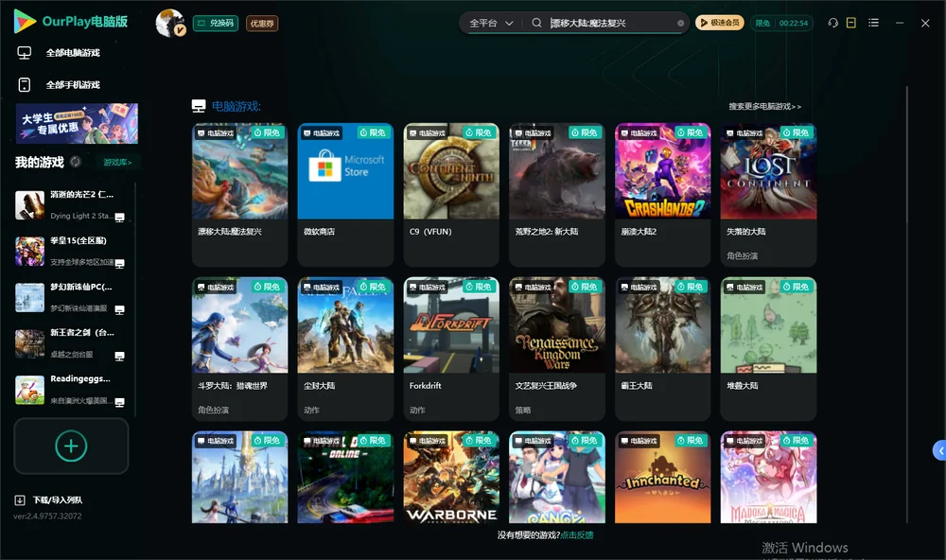Click the 点击反馈 feedback link
946x560 pixels.
[x=577, y=534]
